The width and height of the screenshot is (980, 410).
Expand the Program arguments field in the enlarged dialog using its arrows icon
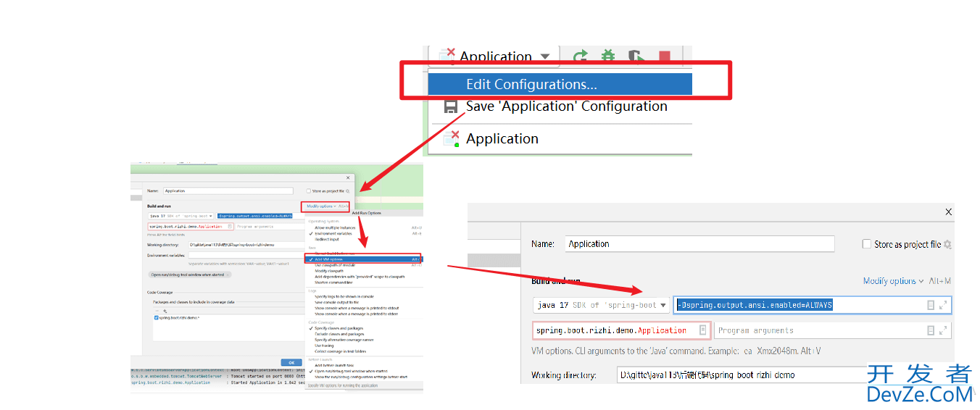tap(943, 330)
